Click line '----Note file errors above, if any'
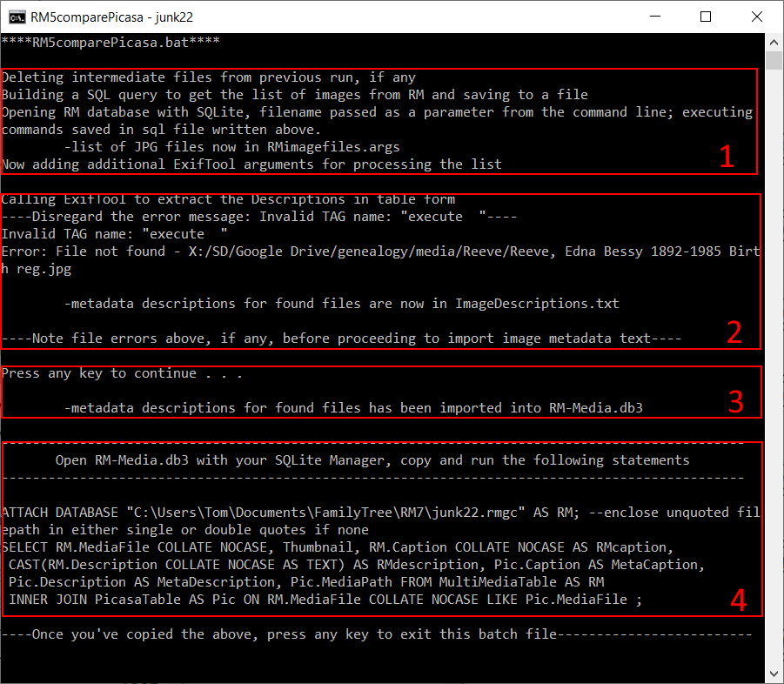The image size is (784, 684). point(341,339)
